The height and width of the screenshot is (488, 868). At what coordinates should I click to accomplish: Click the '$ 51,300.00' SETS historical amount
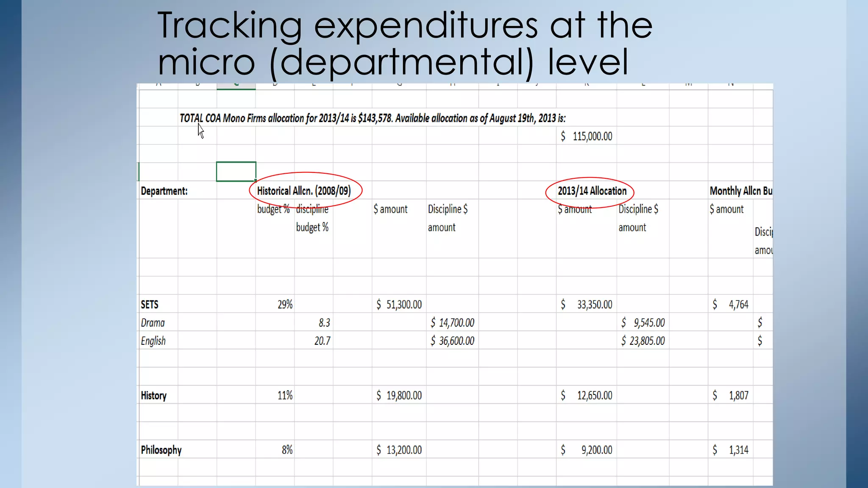(x=399, y=305)
